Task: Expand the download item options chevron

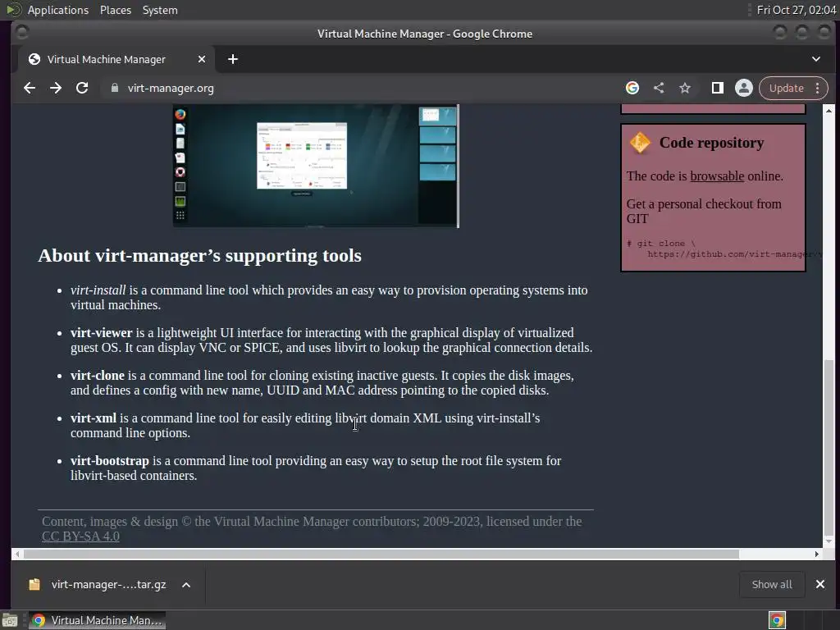Action: click(x=186, y=584)
